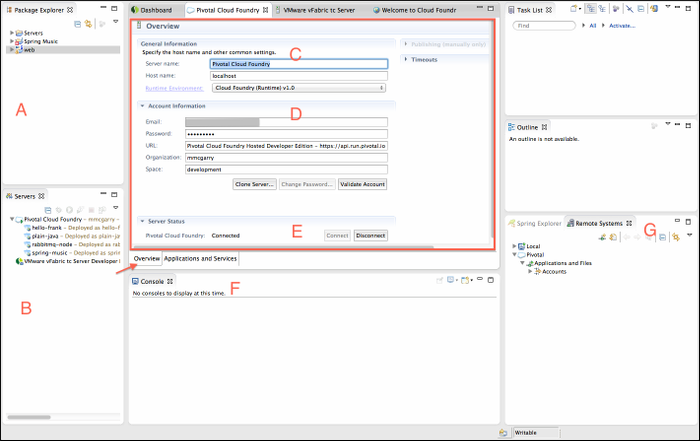
Task: Click Collapse All icon in Remote Systems
Action: click(x=662, y=237)
